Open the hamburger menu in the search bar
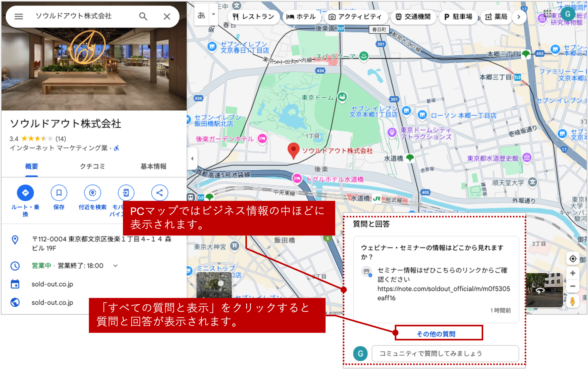 point(19,16)
